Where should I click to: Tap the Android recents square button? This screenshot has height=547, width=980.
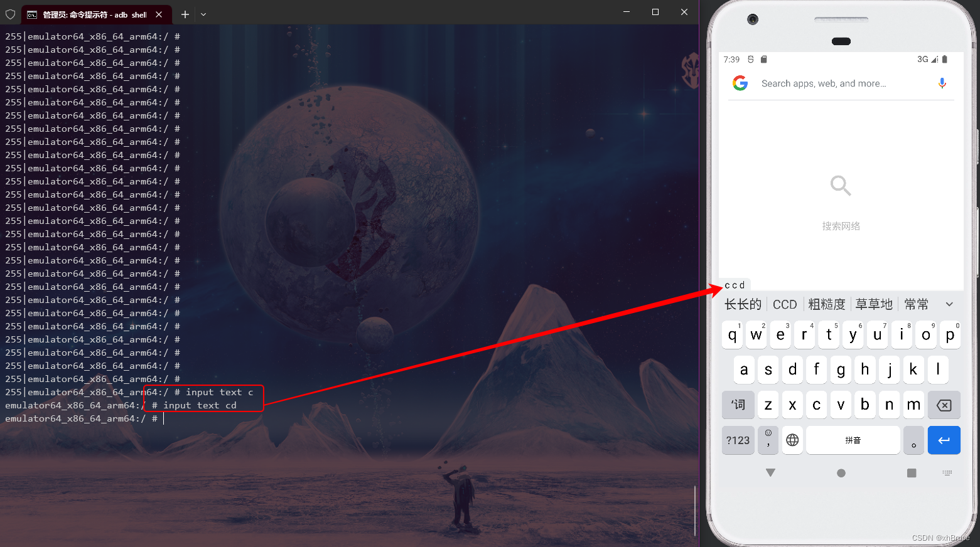(x=912, y=473)
